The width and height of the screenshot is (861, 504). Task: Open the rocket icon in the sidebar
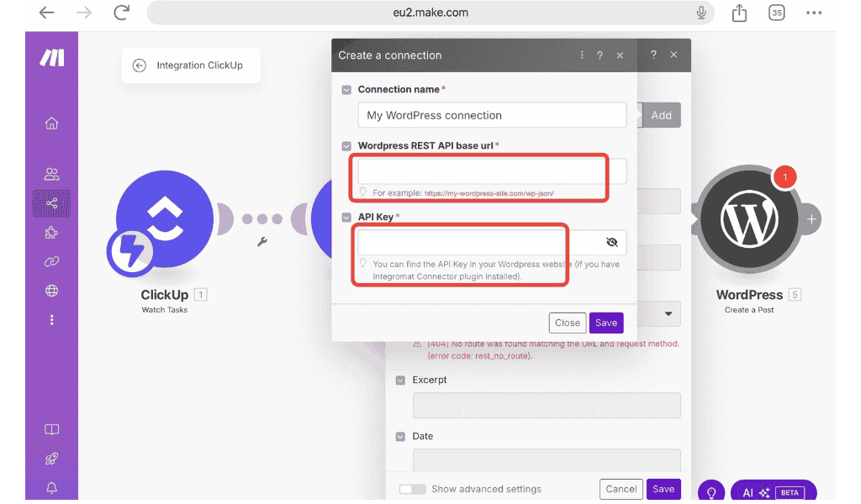[x=51, y=459]
